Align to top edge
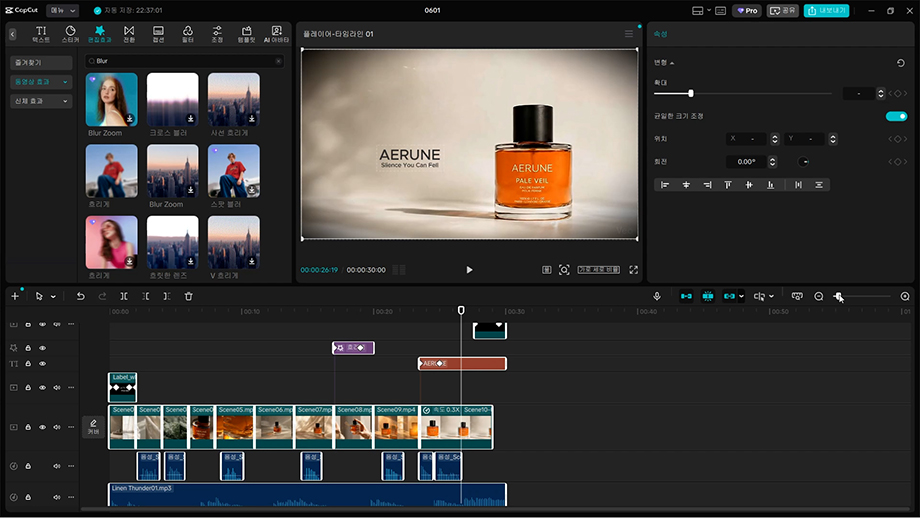Image resolution: width=920 pixels, height=518 pixels. click(x=728, y=185)
